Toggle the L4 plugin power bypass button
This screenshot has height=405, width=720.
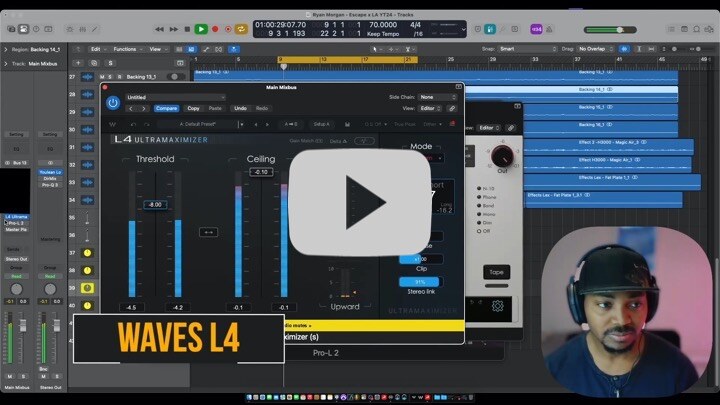point(113,102)
